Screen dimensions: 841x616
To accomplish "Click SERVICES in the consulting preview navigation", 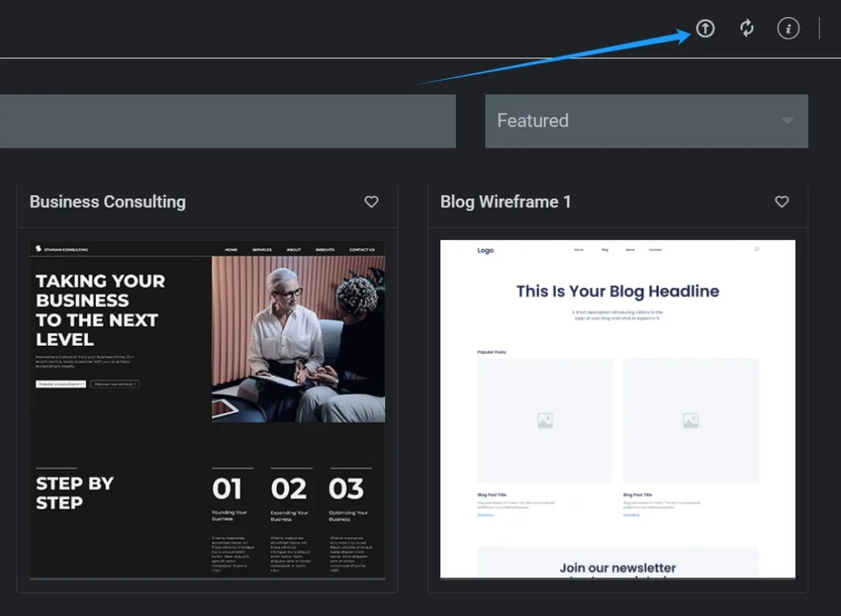I will (262, 250).
